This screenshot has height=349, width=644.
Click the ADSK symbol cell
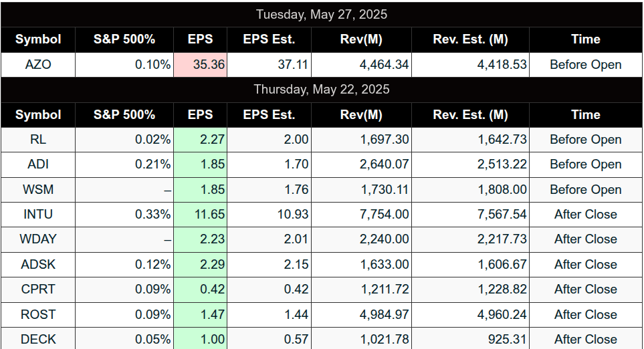pos(38,264)
